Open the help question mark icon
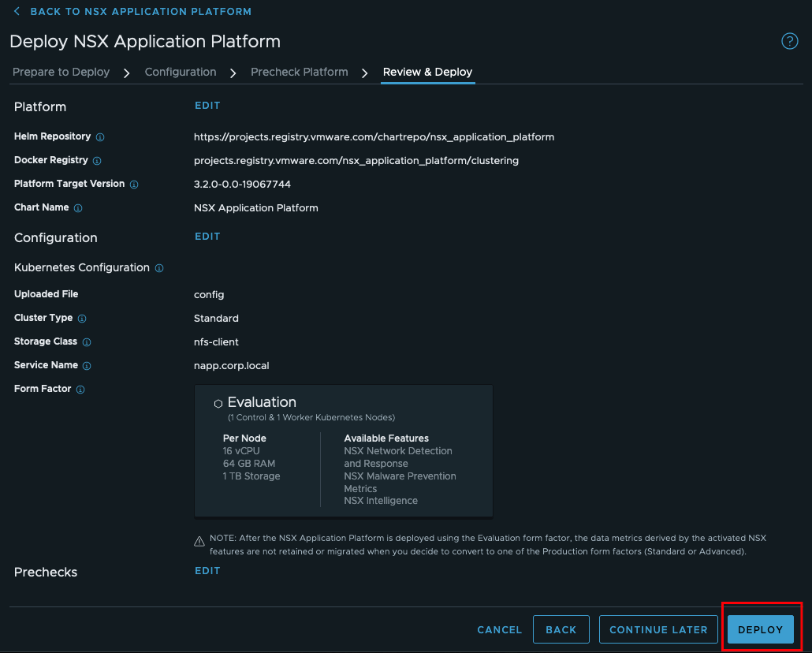 point(789,41)
